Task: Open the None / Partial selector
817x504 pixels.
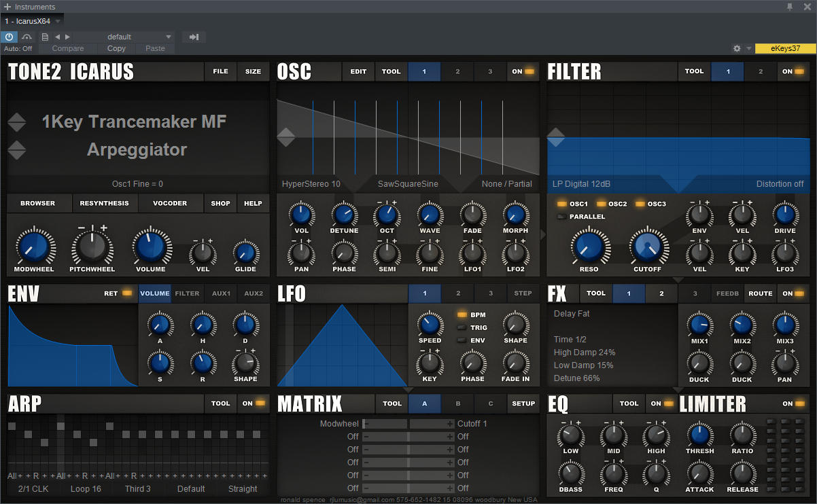Action: click(x=506, y=184)
